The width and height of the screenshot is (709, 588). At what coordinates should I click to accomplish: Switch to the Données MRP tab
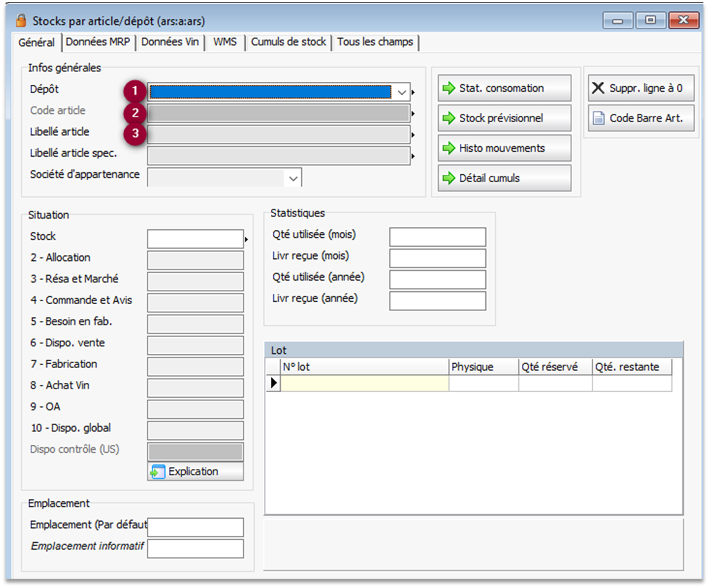[x=99, y=42]
